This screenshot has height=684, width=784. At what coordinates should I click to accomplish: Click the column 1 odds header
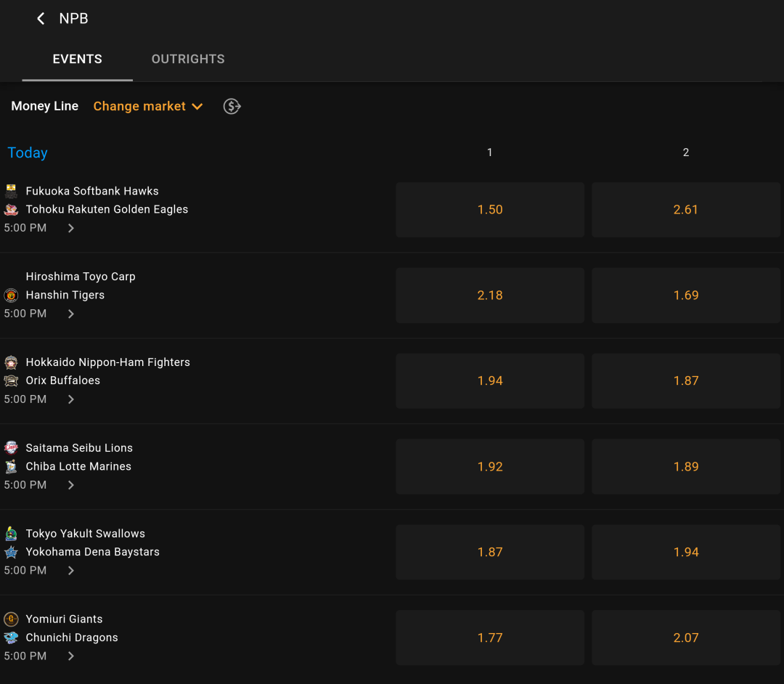tap(490, 152)
